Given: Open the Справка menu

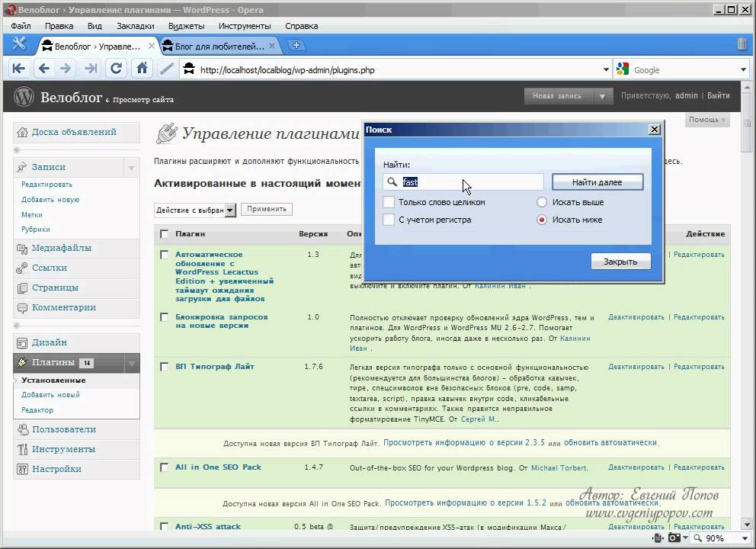Looking at the screenshot, I should (301, 26).
